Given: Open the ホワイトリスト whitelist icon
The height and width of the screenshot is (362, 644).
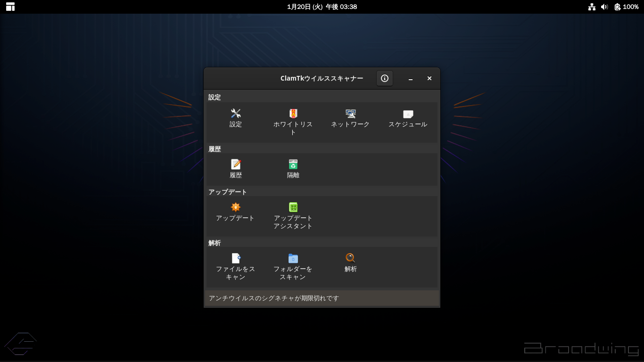Looking at the screenshot, I should coord(293,114).
